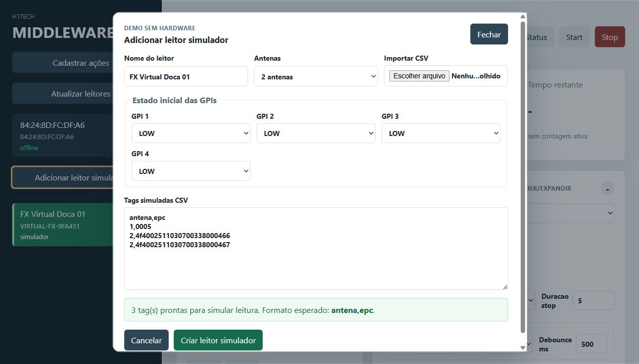Screen dimensions: 639x364
Task: Click the red Stop button
Action: pos(610,37)
